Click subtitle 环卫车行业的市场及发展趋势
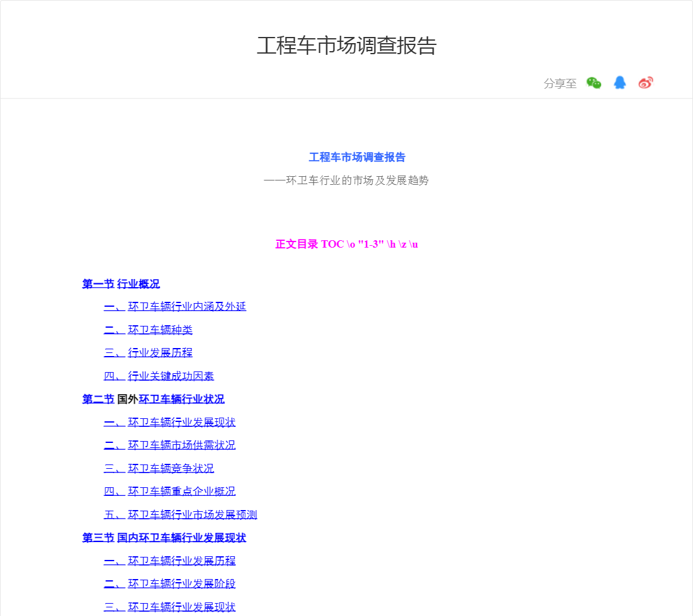The width and height of the screenshot is (693, 616). 346,180
